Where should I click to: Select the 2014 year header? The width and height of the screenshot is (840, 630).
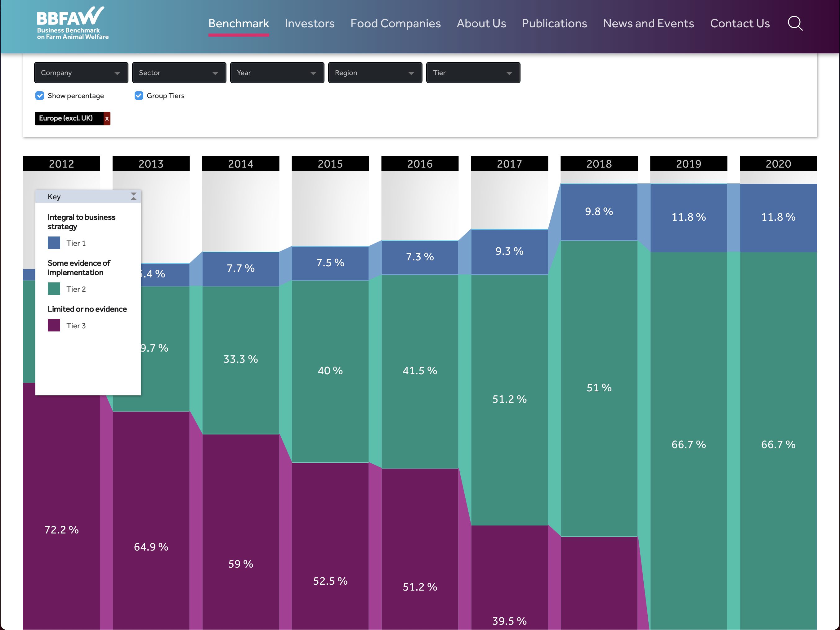241,164
